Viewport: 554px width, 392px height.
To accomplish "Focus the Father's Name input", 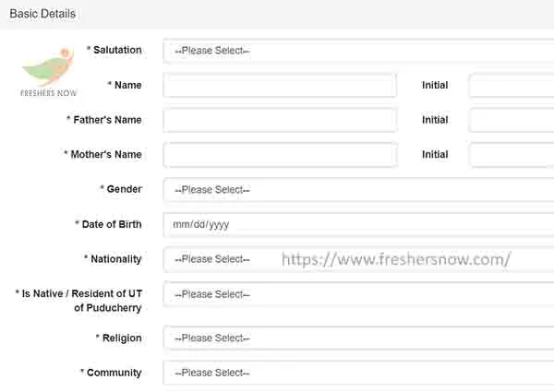I will coord(280,120).
